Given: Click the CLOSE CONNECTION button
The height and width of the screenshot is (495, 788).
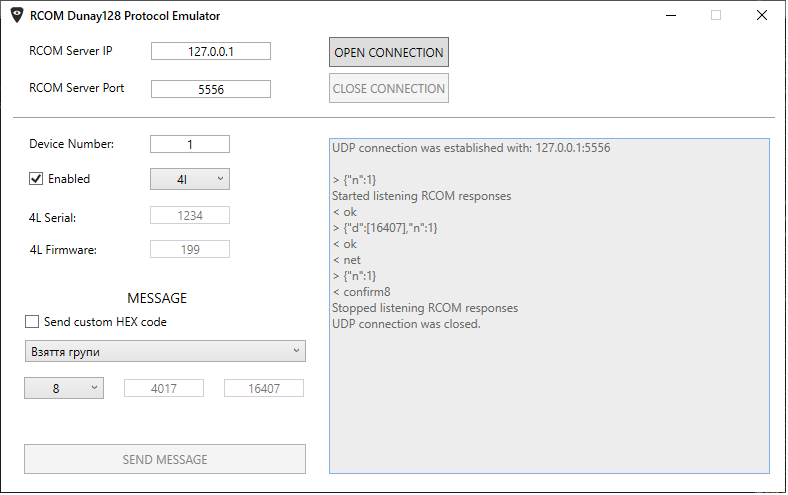Looking at the screenshot, I should (x=389, y=88).
